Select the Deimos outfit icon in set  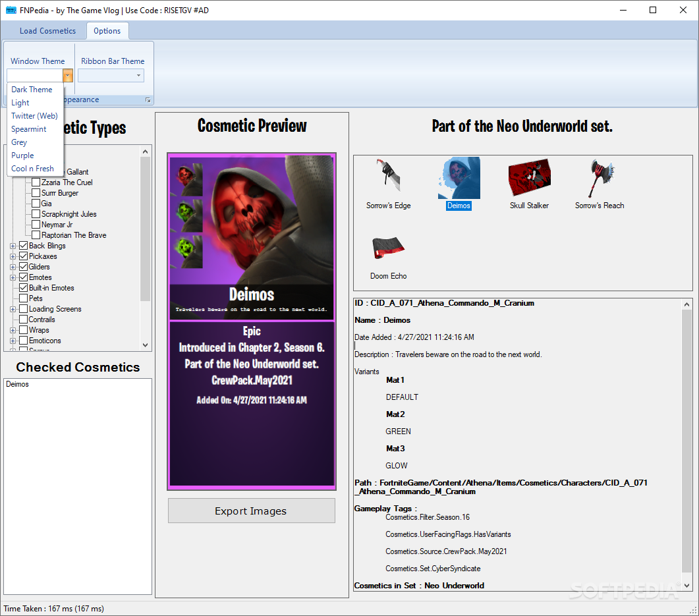(459, 177)
